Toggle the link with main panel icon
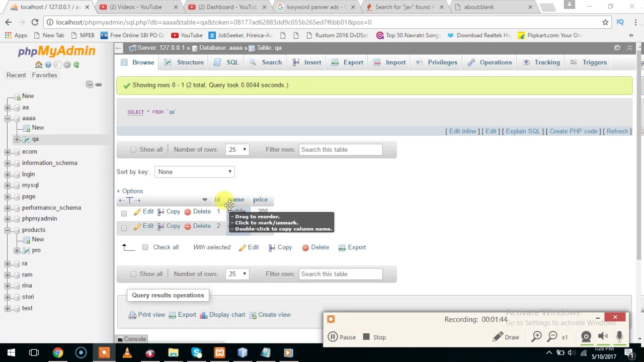The height and width of the screenshot is (362, 644). (99, 84)
